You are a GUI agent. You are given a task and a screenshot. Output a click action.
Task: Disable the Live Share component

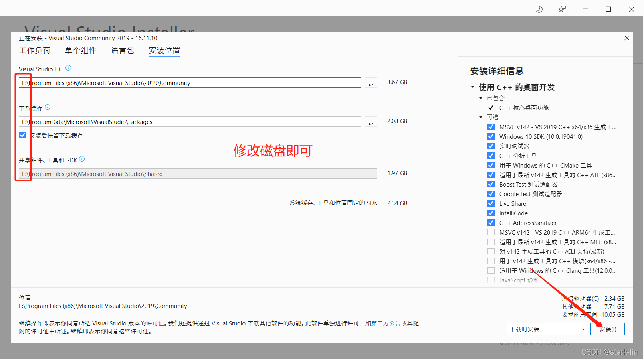point(491,203)
